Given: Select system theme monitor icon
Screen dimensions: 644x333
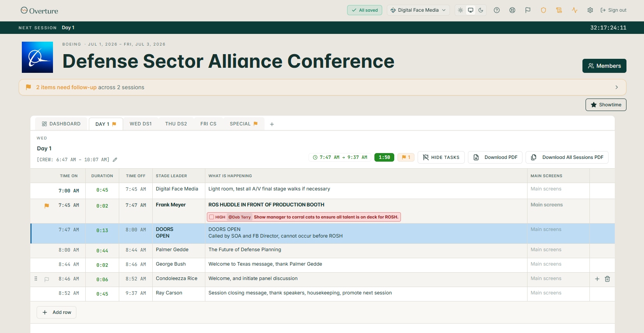Looking at the screenshot, I should click(471, 10).
